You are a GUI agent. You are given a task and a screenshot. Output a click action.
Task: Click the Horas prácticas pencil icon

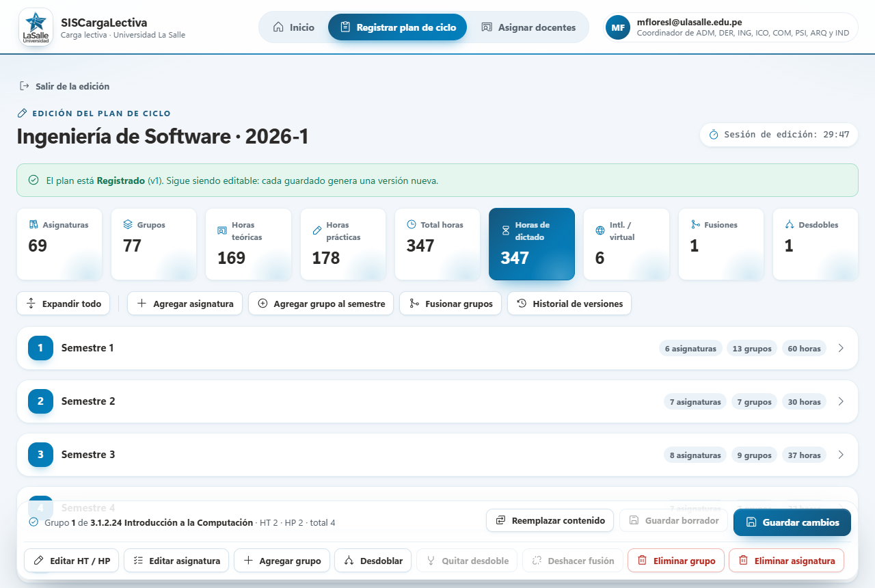[317, 230]
